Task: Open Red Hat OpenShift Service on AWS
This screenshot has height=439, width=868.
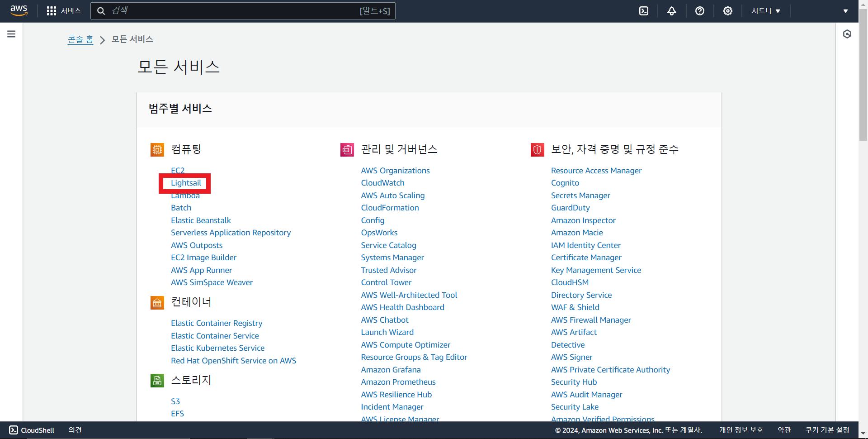Action: coord(233,361)
